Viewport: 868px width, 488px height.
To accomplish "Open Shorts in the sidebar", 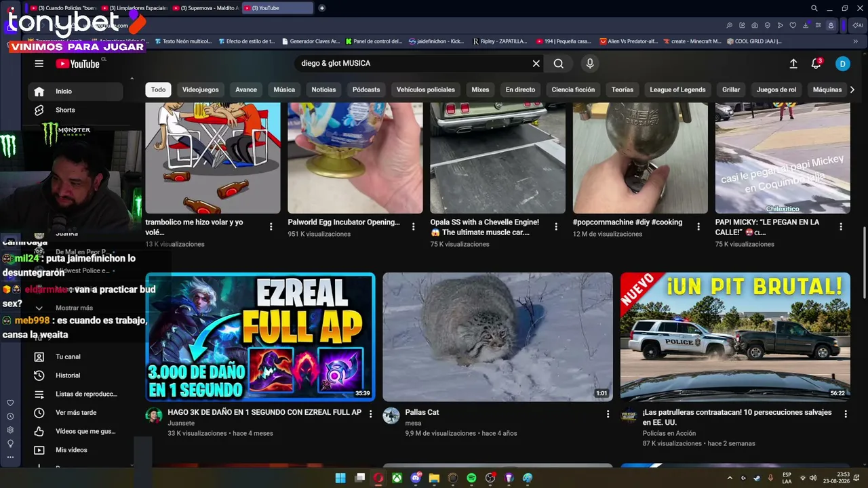I will coord(75,110).
